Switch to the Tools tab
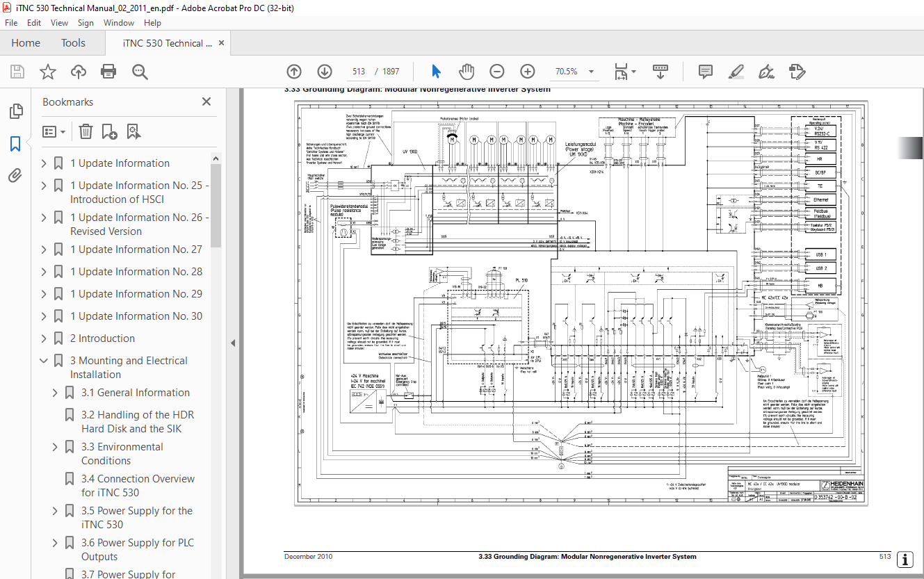 [73, 43]
